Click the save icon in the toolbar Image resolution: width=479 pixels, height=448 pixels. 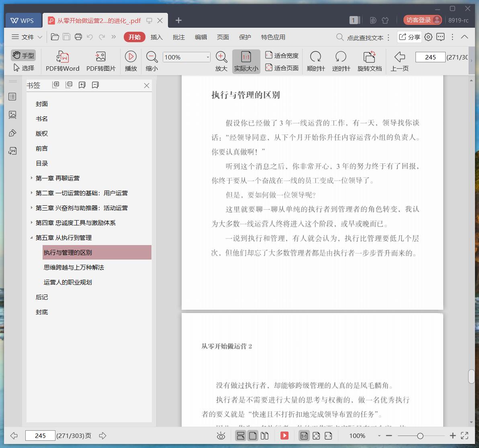point(66,37)
